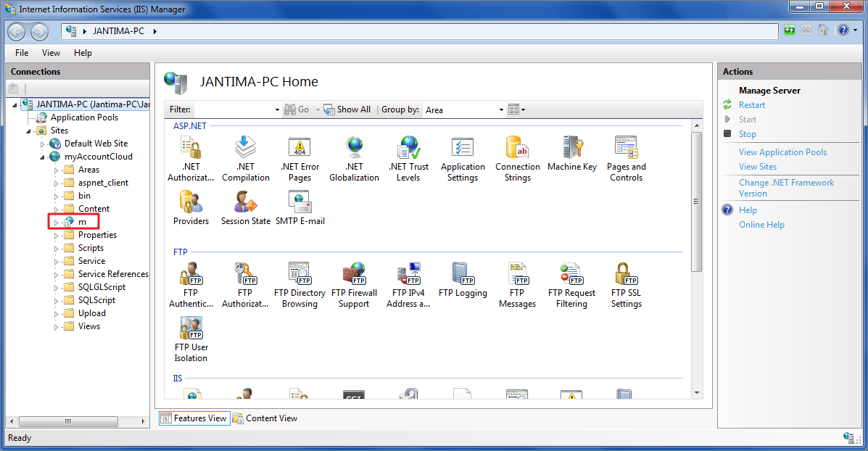Expand the Scripts folder node
This screenshot has width=868, height=451.
click(x=56, y=249)
